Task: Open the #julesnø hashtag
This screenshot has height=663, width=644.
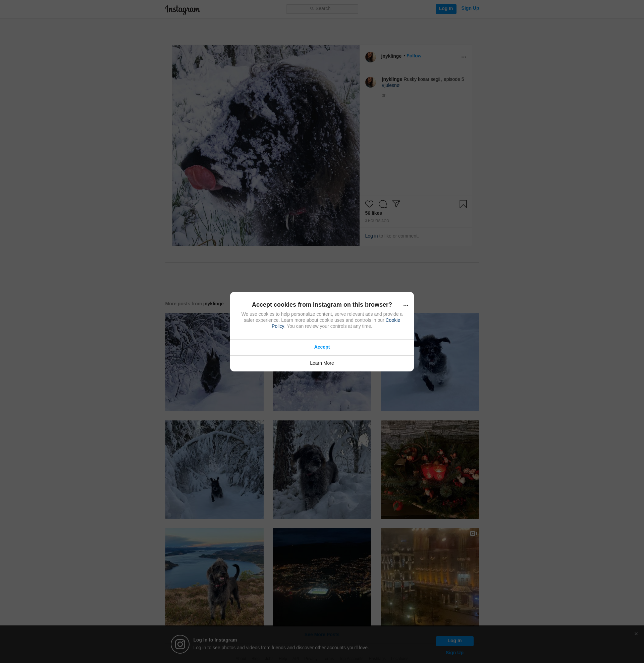Action: click(390, 86)
